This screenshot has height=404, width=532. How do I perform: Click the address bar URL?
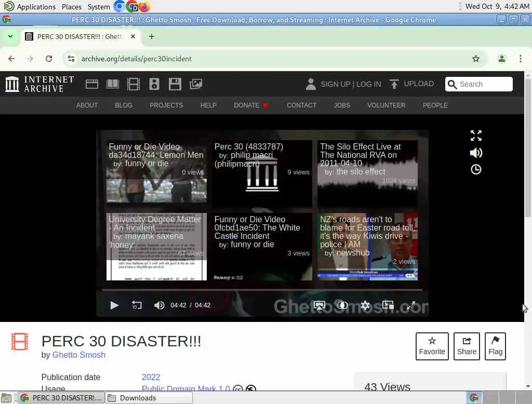click(136, 59)
